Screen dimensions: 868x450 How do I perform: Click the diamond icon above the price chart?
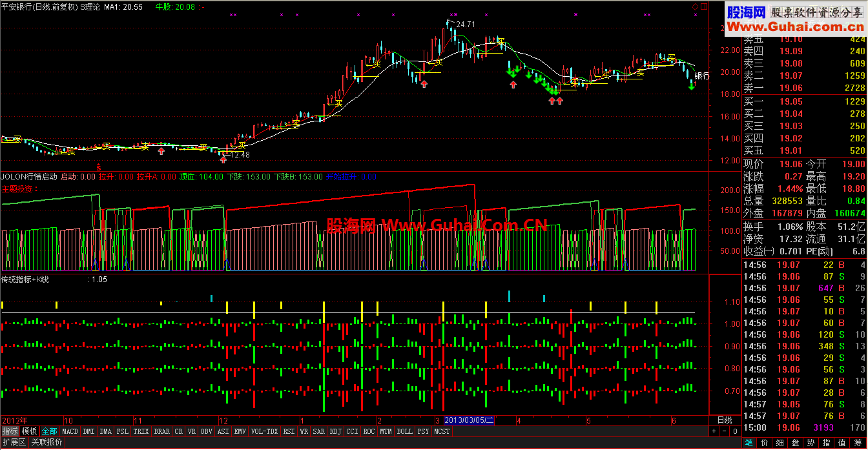[x=695, y=6]
